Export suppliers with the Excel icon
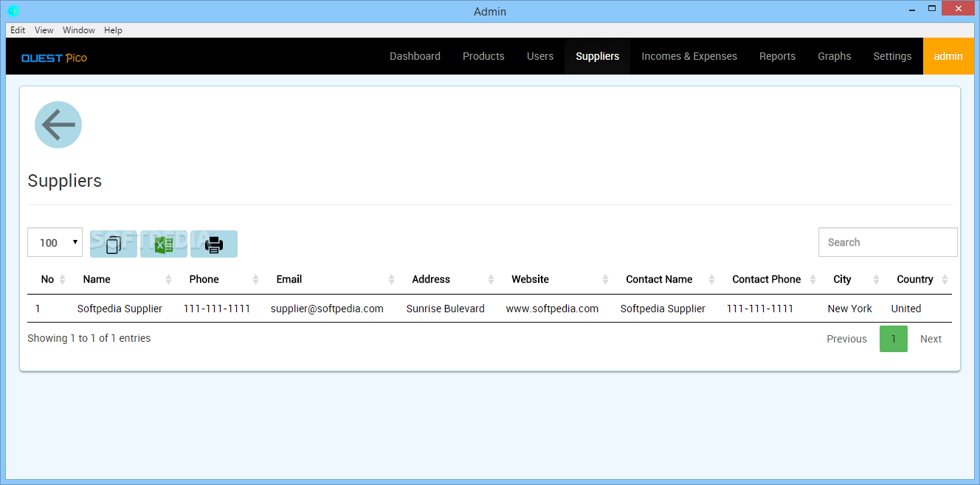The width and height of the screenshot is (980, 485). click(x=164, y=244)
